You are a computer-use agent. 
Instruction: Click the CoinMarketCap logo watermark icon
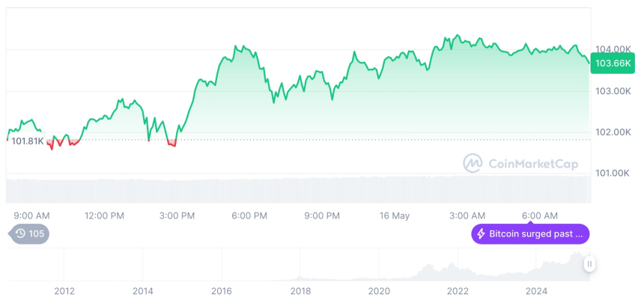pyautogui.click(x=473, y=163)
